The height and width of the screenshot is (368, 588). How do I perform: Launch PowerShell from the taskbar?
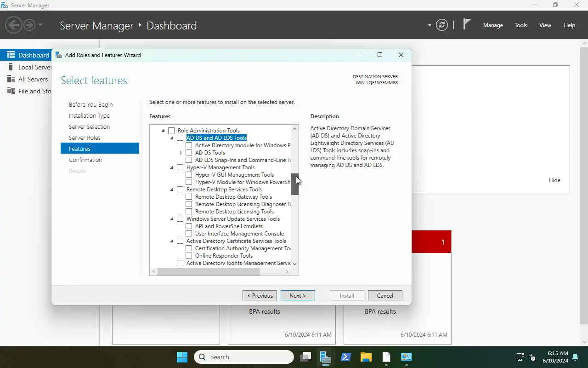coord(346,357)
